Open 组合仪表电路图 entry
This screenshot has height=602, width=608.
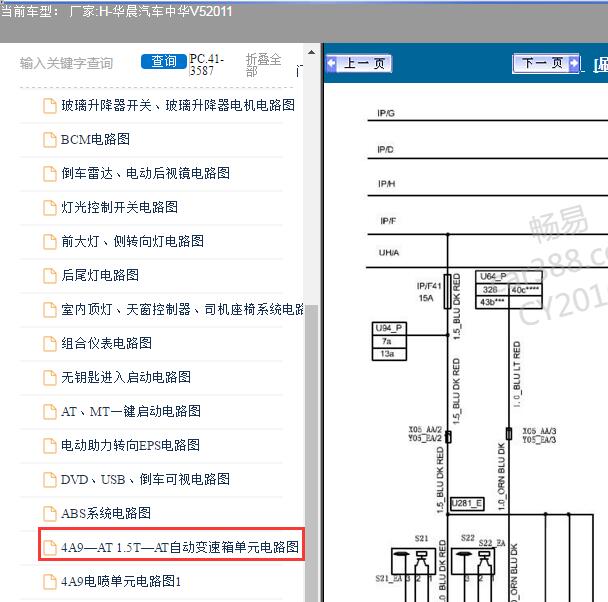[x=106, y=343]
